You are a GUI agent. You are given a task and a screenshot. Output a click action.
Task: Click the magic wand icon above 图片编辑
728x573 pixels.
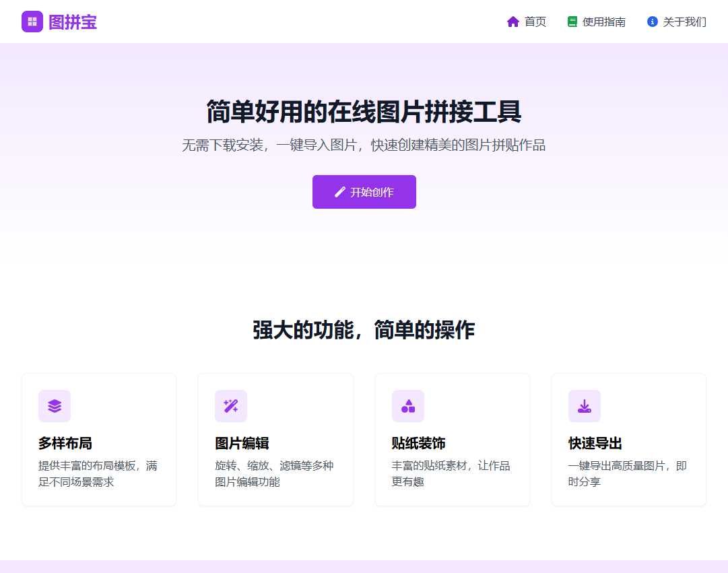[x=231, y=406]
